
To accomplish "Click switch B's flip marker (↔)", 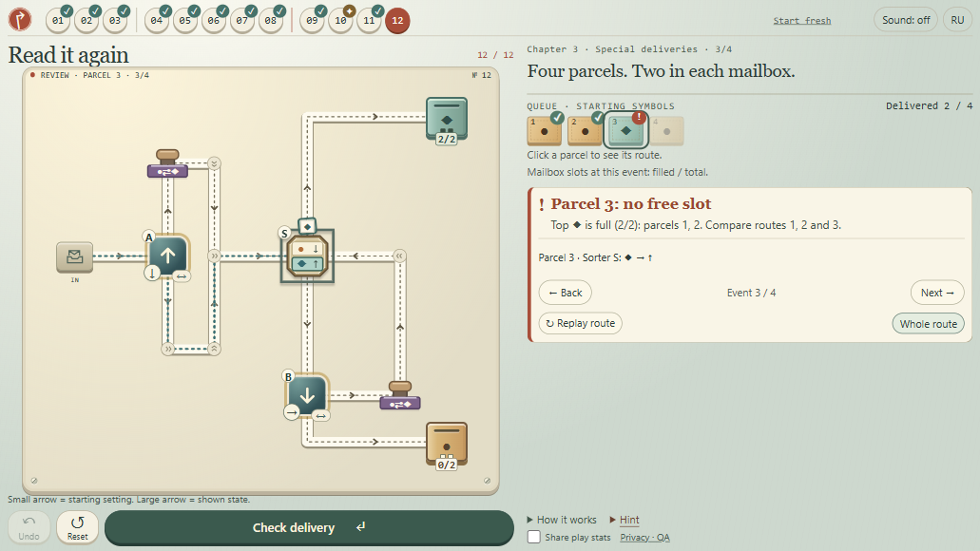I will click(x=320, y=415).
